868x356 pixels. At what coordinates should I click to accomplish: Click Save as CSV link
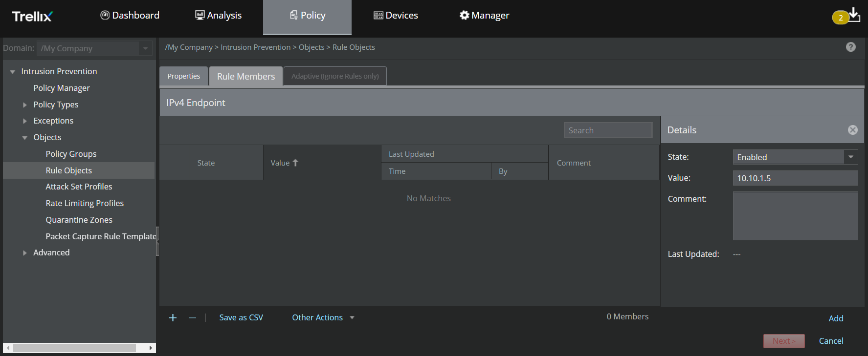point(241,317)
